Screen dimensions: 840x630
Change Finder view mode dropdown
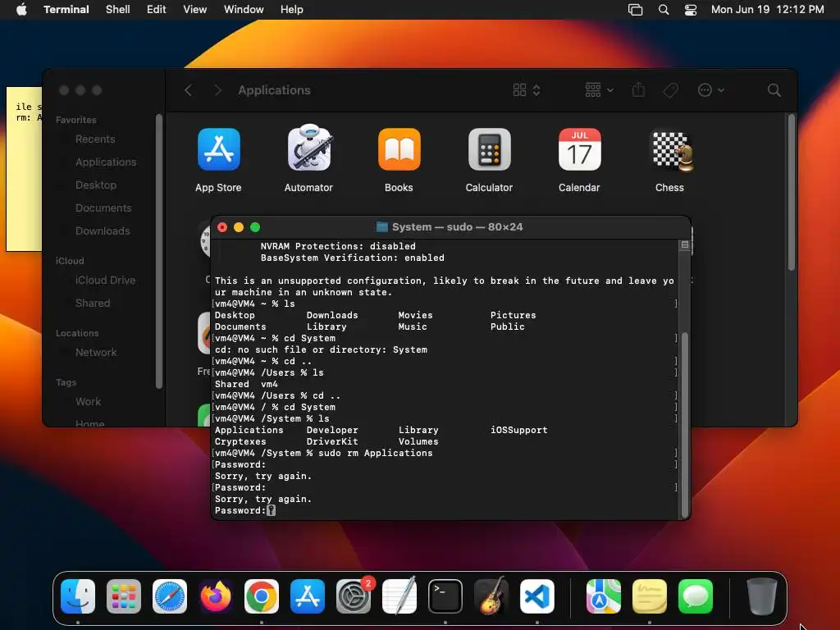point(526,90)
